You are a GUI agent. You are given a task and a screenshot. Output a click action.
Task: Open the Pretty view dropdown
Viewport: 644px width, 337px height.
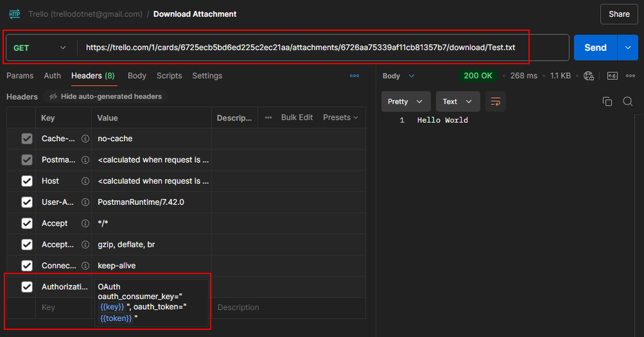tap(405, 101)
